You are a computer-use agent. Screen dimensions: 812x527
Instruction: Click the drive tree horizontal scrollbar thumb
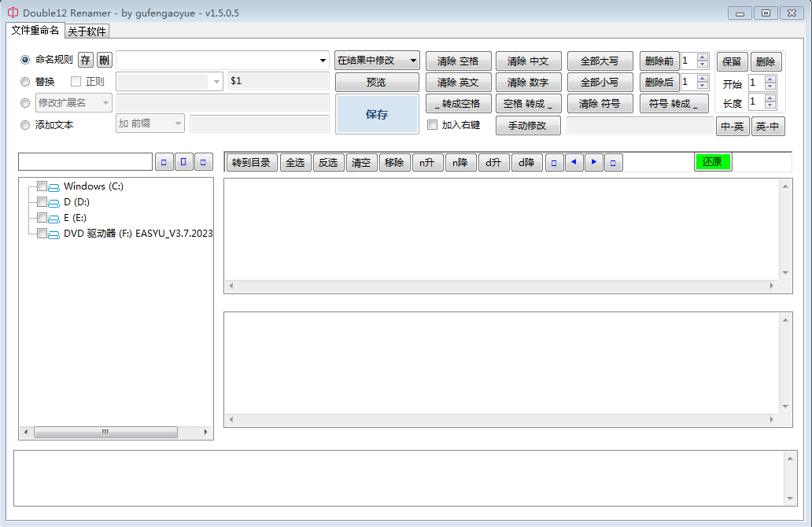105,433
